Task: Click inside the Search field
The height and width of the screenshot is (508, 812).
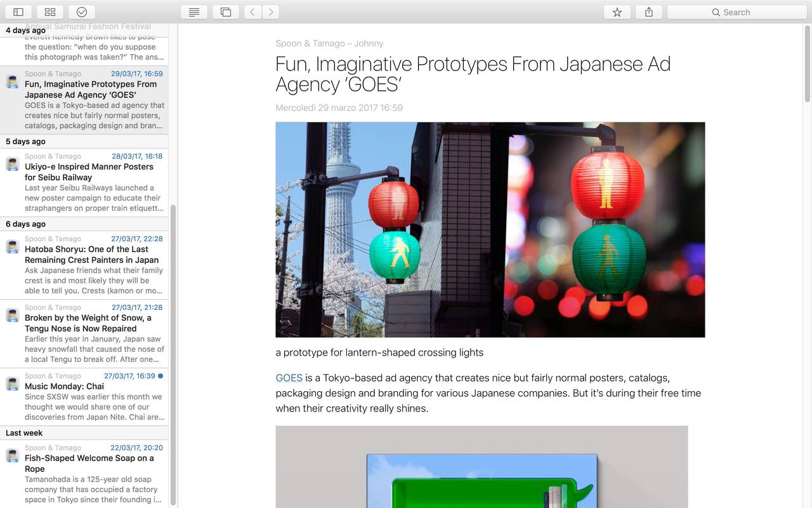Action: 736,11
